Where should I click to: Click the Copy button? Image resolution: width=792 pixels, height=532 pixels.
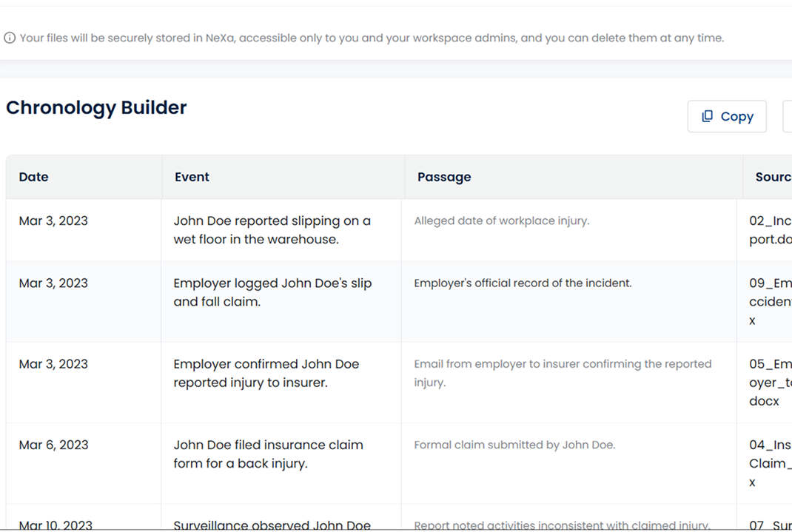click(727, 116)
